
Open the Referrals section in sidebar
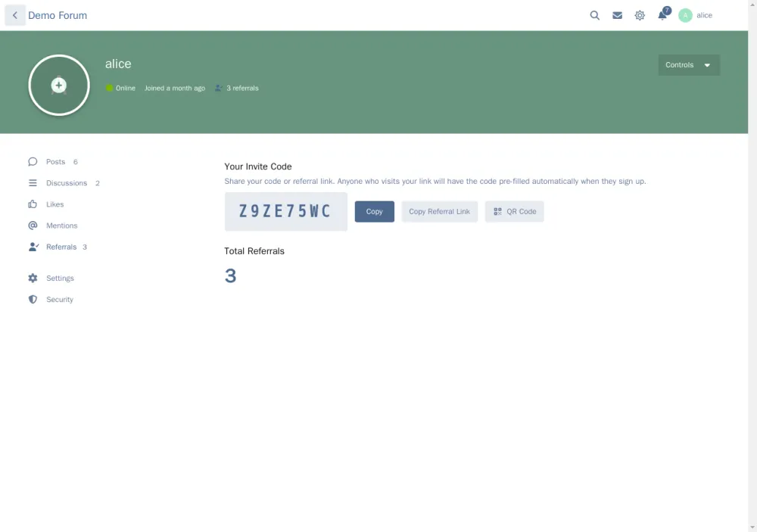coord(58,247)
